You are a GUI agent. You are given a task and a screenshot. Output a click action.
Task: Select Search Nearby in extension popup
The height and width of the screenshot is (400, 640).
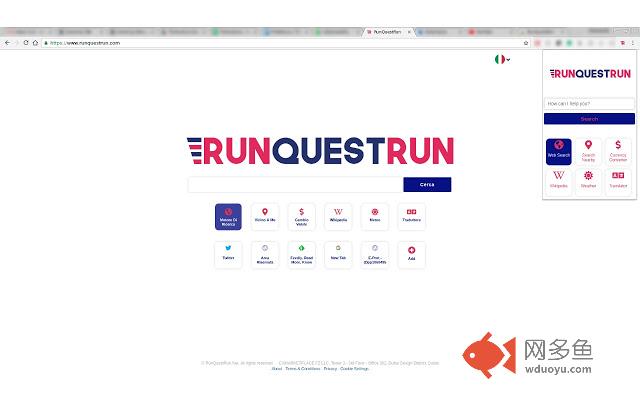[x=588, y=152]
